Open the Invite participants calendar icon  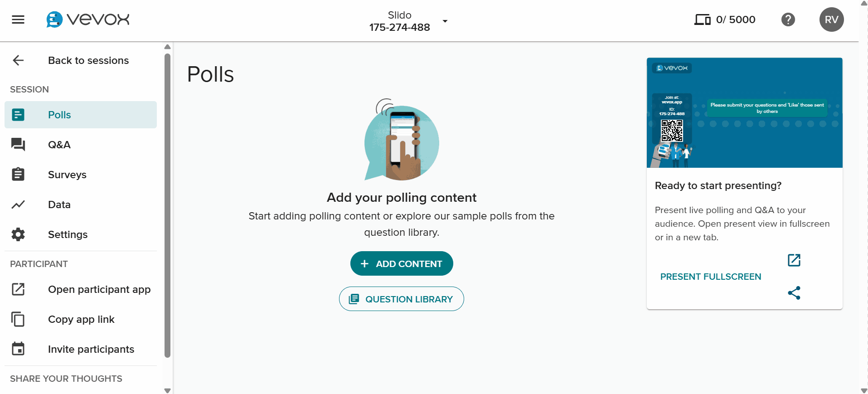point(18,349)
